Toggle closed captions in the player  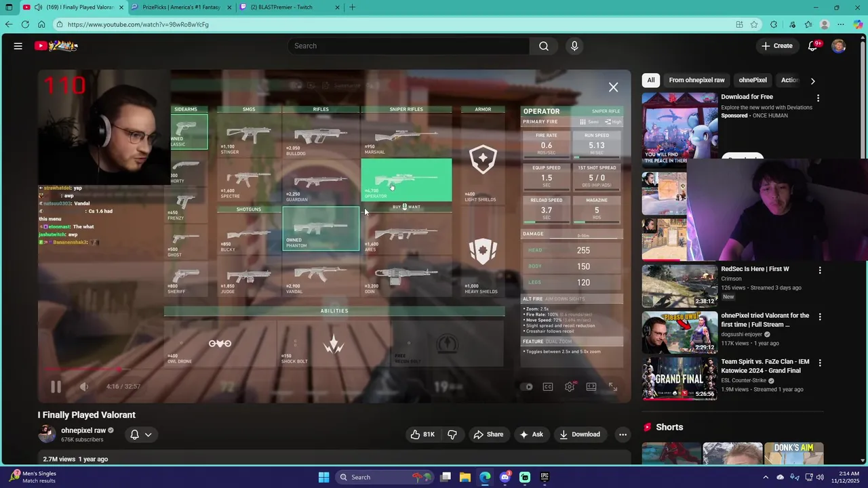[x=548, y=386]
